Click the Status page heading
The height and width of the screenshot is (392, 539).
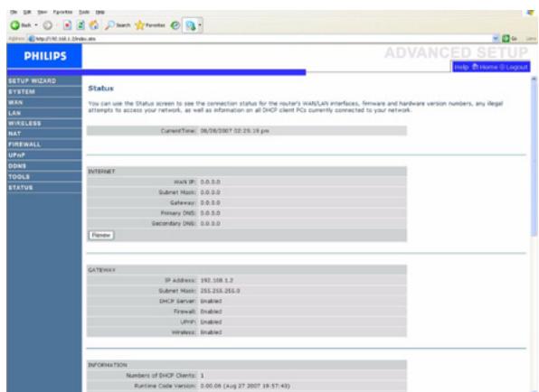click(x=100, y=89)
